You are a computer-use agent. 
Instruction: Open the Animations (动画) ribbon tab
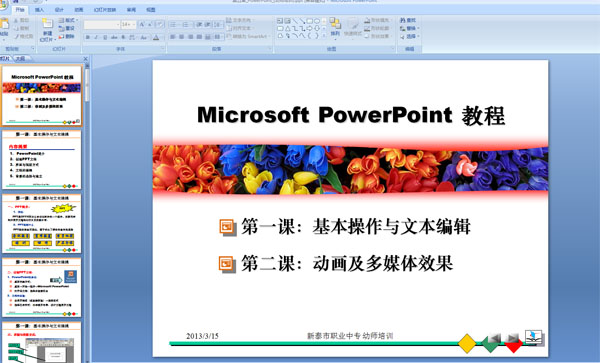[x=79, y=10]
